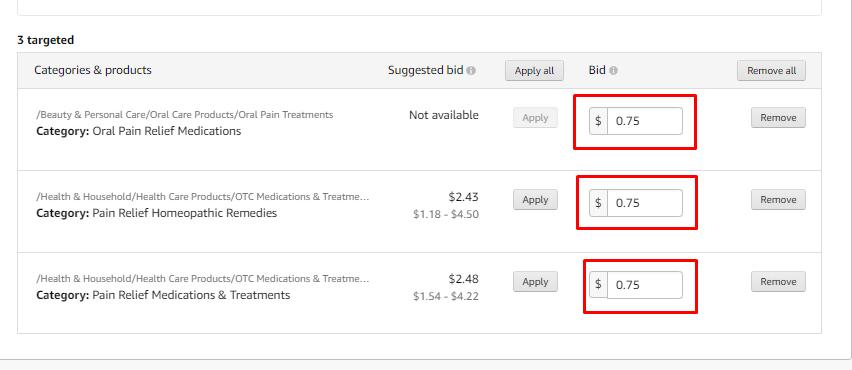
Task: Select the Oral Pain Relief Medications category name
Action: tap(167, 131)
